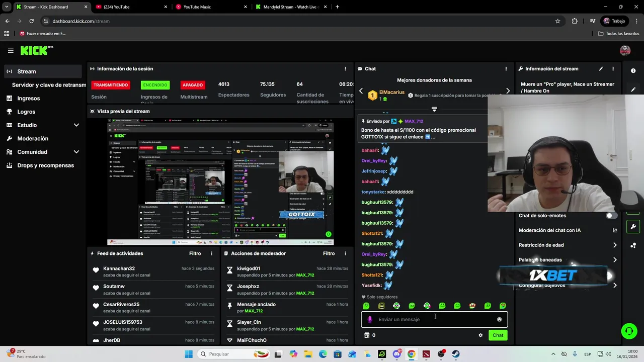Click the first green emote in quick emote row
The width and height of the screenshot is (644, 362).
click(x=366, y=306)
